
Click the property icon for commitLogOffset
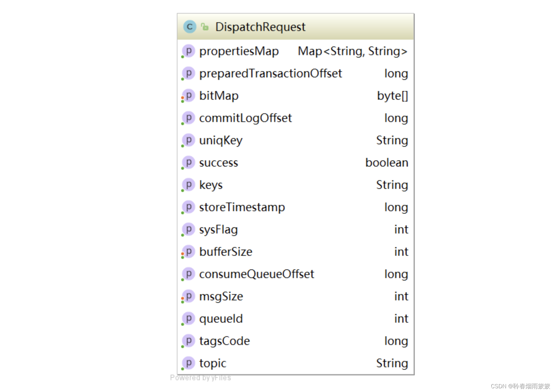coord(188,118)
